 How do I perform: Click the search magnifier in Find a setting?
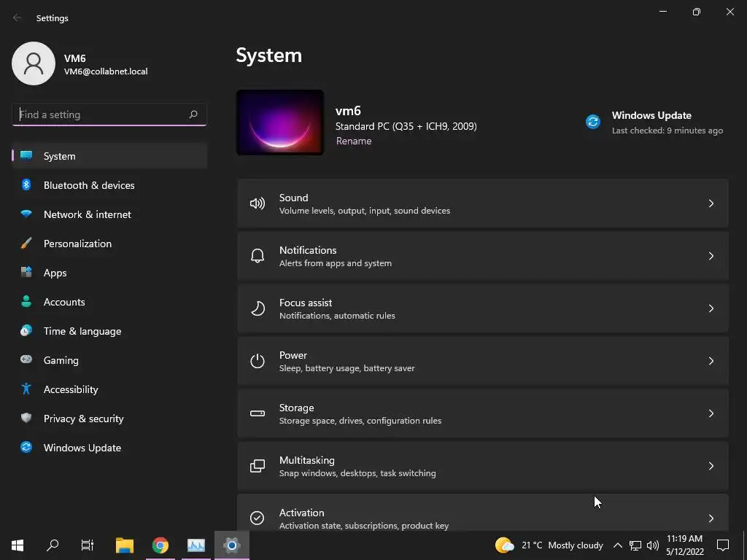tap(193, 114)
